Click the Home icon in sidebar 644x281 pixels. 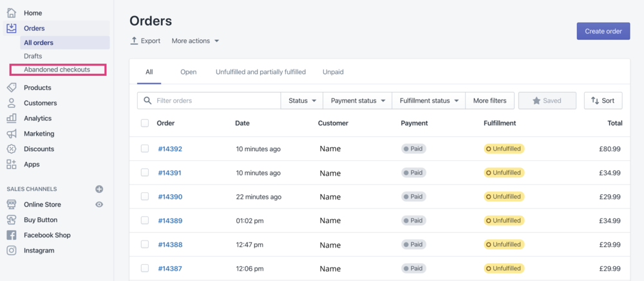coord(12,13)
